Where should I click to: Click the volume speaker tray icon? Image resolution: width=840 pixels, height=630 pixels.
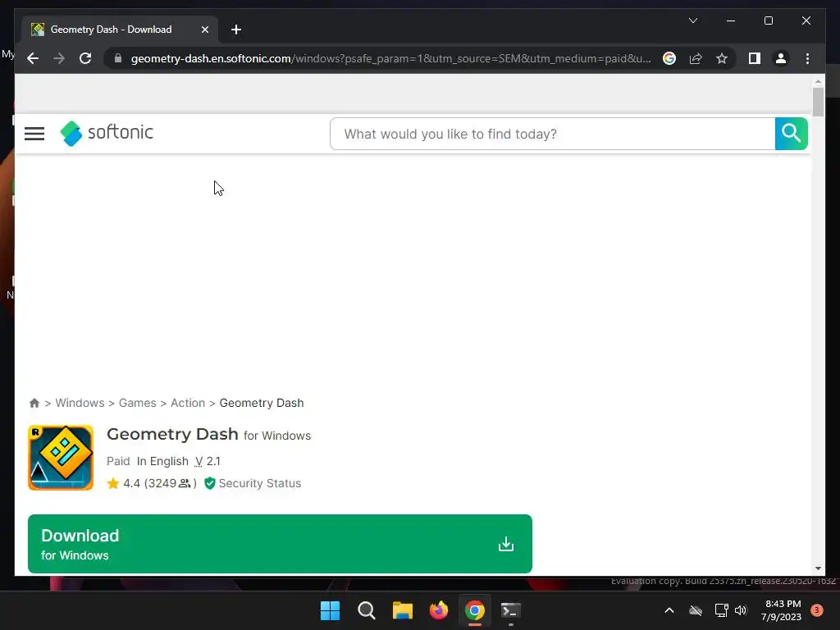click(741, 610)
